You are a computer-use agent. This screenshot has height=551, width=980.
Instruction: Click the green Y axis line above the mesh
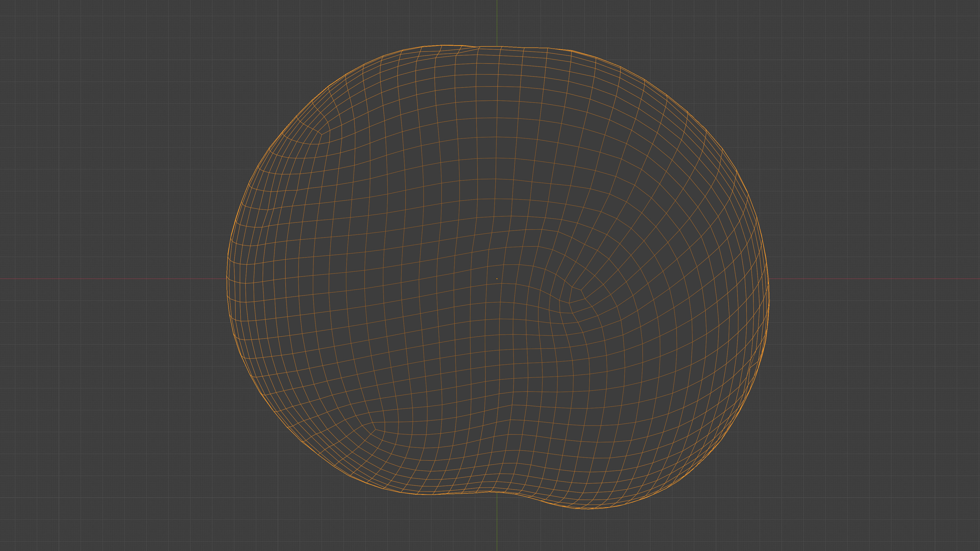tap(497, 21)
